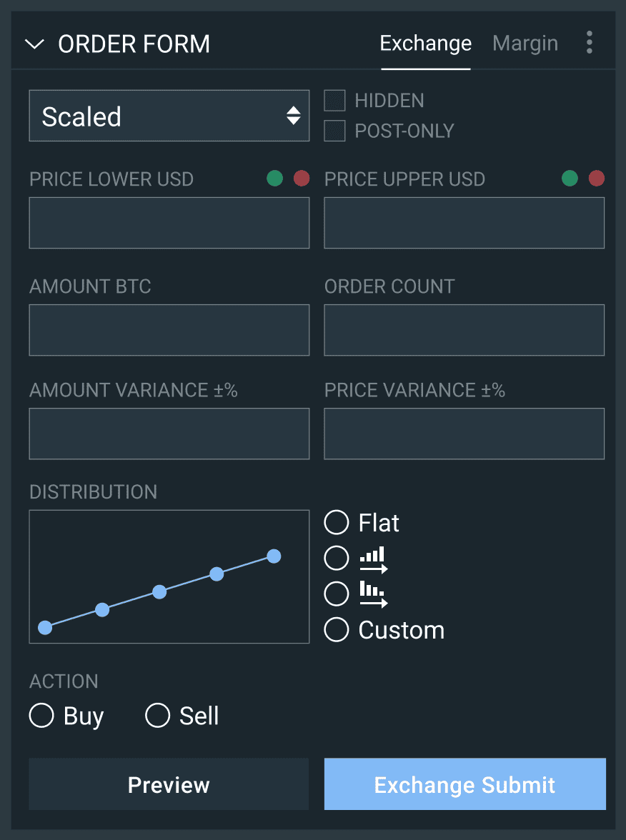This screenshot has height=840, width=626.
Task: Open the Scaled order type dropdown
Action: (169, 116)
